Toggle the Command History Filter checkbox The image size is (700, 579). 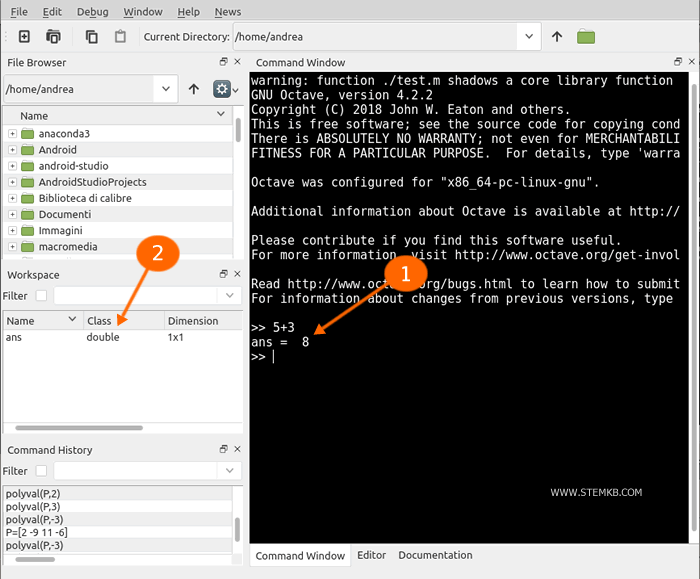[41, 471]
